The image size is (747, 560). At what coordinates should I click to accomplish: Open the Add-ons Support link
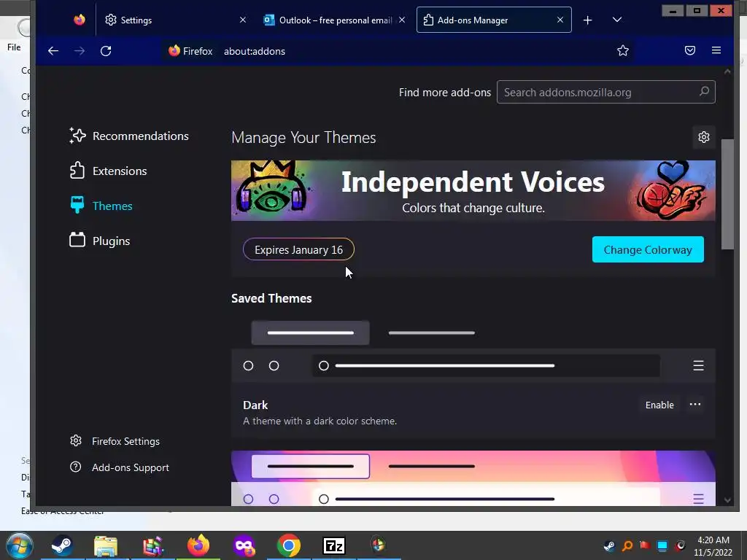tap(120, 467)
